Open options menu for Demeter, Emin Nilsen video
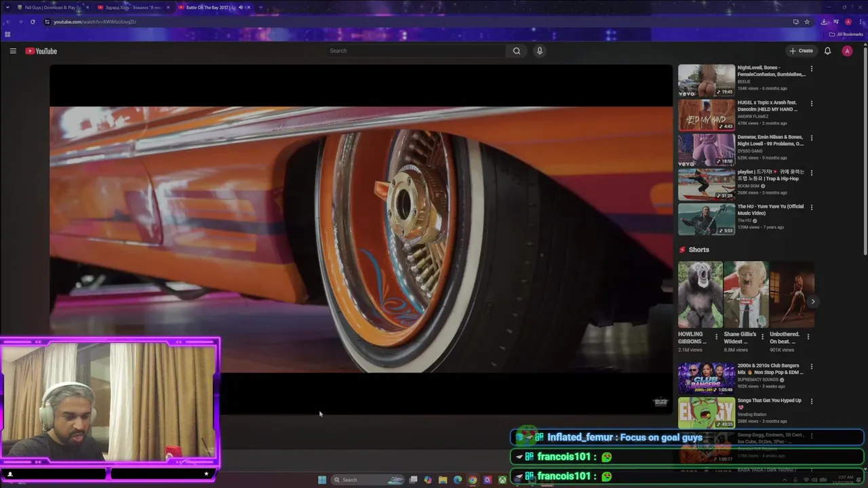This screenshot has width=868, height=488. pos(811,138)
